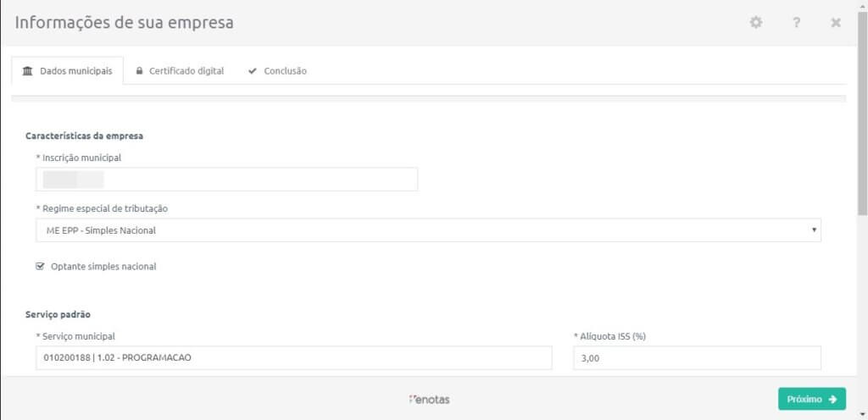Close the company information dialog
The image size is (868, 420).
836,23
